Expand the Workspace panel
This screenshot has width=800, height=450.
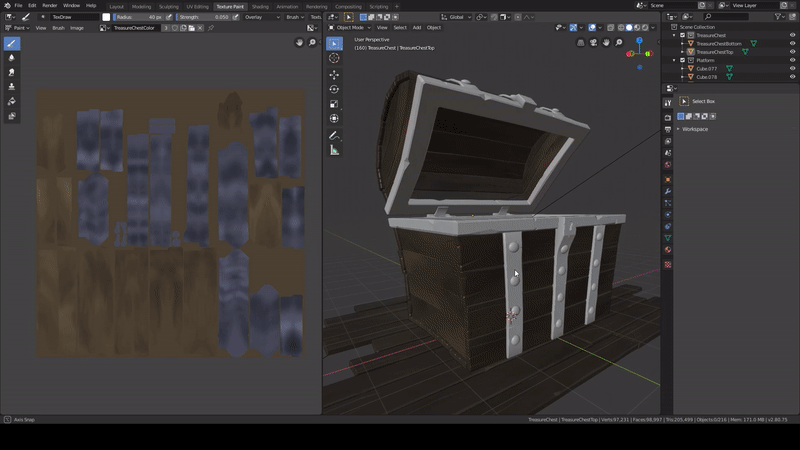click(x=694, y=129)
